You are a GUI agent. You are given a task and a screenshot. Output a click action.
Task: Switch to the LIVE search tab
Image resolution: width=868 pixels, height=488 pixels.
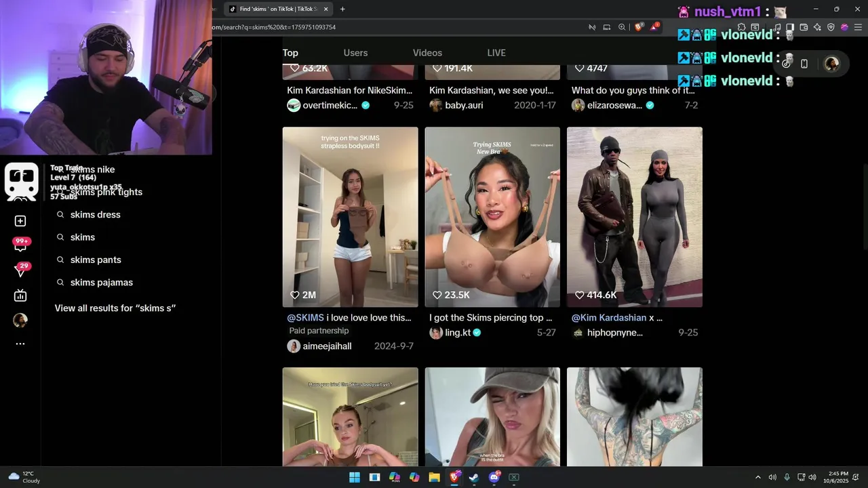tap(496, 53)
